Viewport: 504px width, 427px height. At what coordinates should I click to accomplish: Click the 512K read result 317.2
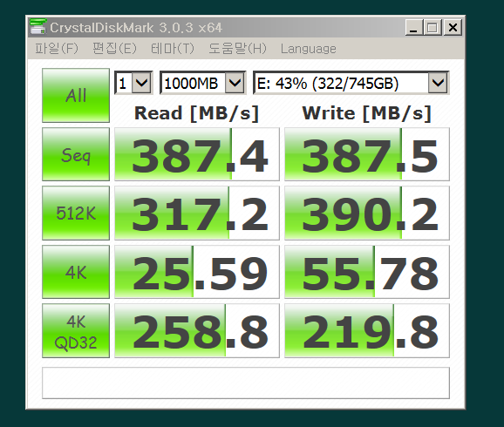point(197,213)
